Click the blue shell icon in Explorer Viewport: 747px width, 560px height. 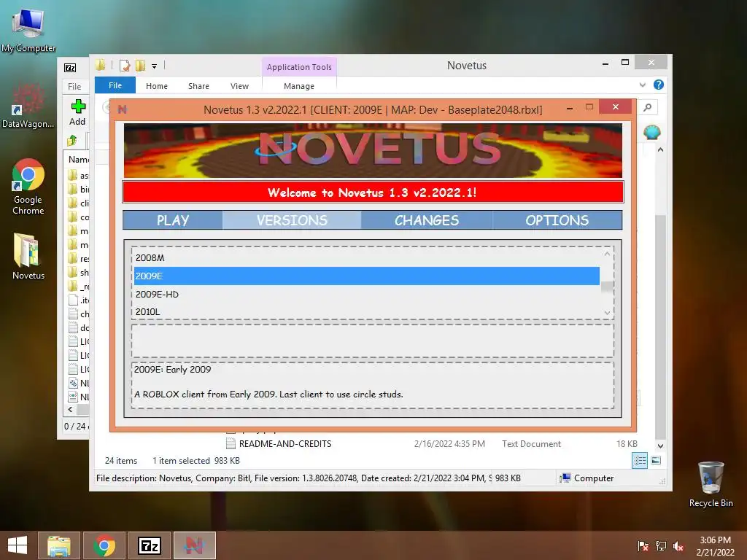pyautogui.click(x=651, y=132)
